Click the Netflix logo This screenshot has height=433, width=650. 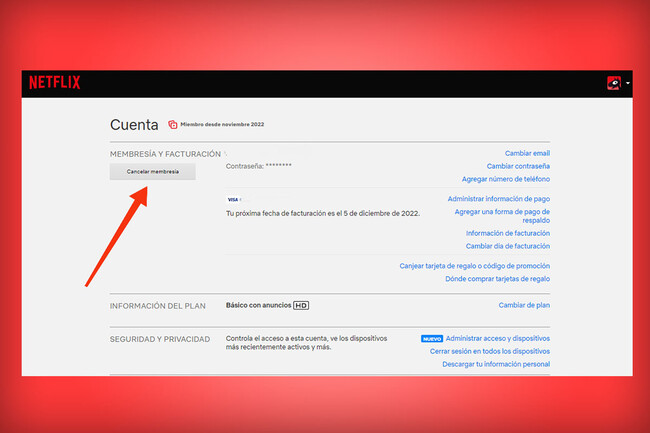55,83
